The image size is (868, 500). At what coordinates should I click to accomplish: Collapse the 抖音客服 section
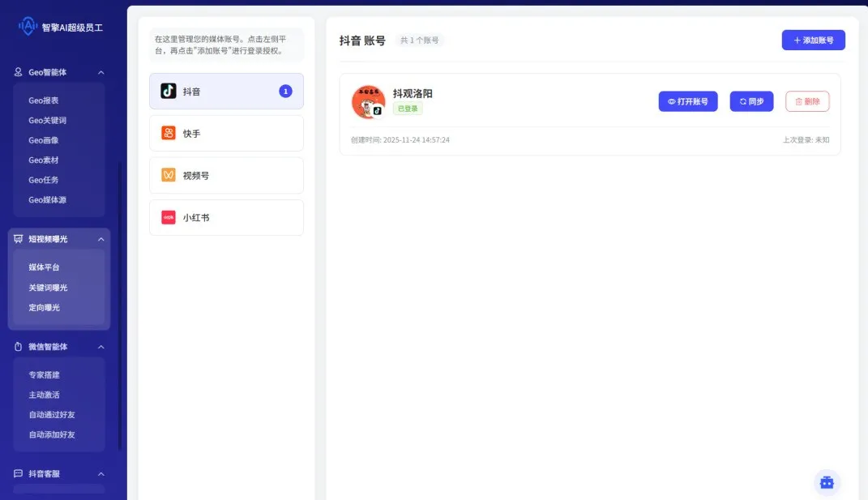[x=100, y=473]
